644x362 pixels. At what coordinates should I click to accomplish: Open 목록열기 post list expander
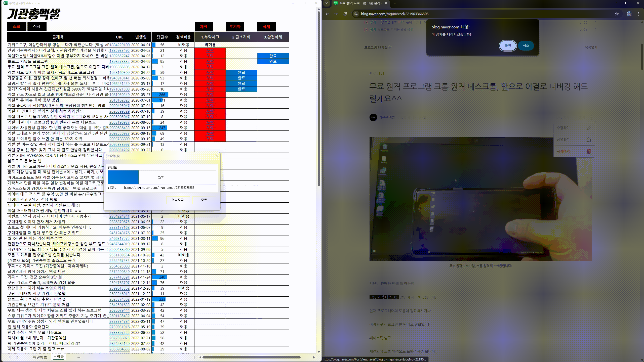pos(591,48)
